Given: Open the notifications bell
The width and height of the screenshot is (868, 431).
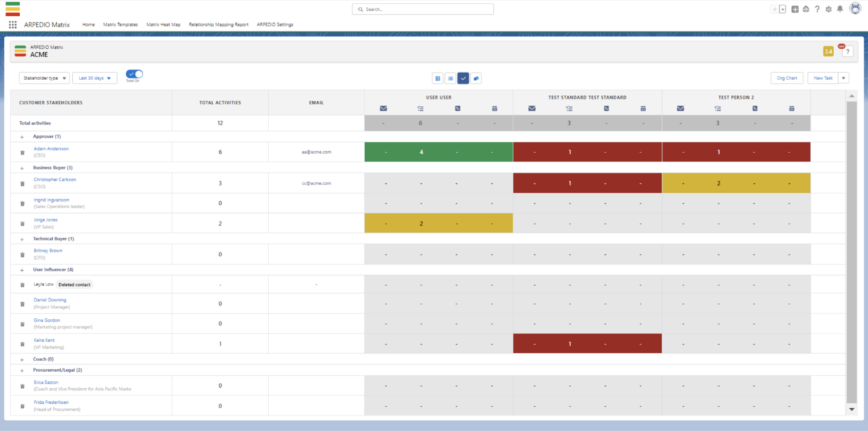Looking at the screenshot, I should 839,9.
